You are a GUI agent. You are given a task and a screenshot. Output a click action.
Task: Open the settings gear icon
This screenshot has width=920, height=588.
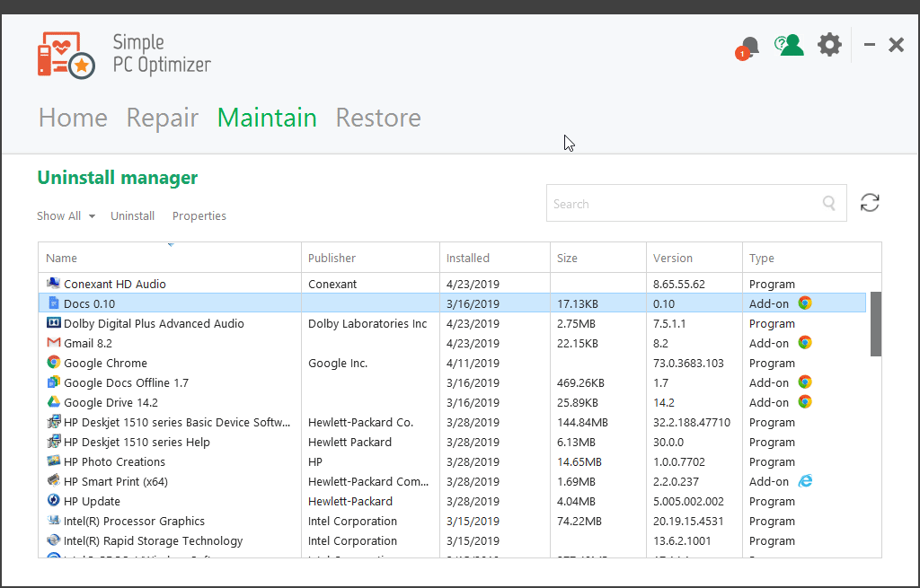[x=829, y=45]
